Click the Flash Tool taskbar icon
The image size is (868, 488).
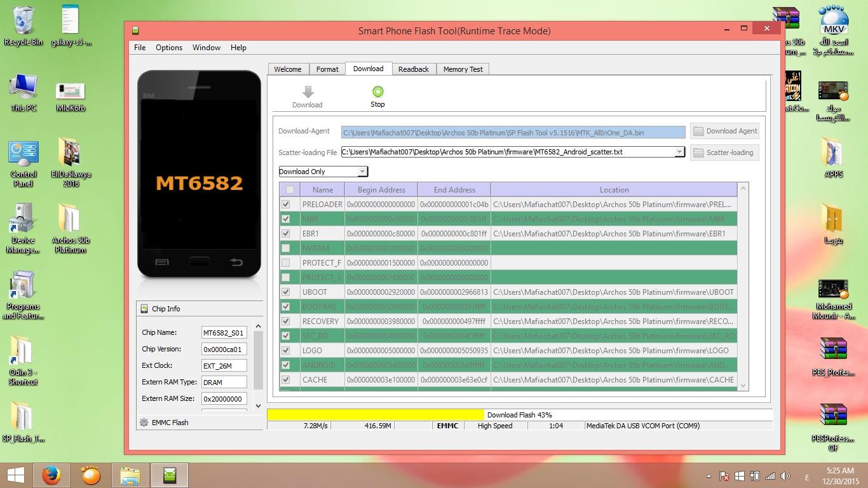(x=169, y=475)
